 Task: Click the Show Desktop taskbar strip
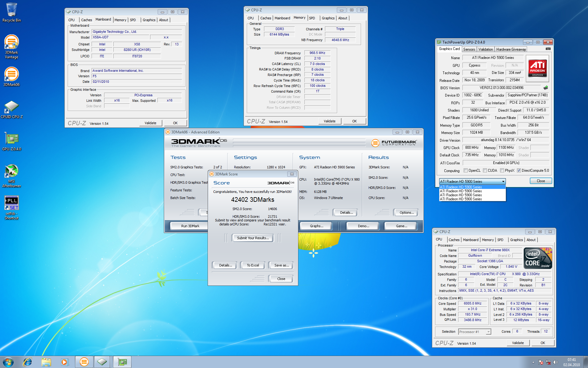[586, 362]
